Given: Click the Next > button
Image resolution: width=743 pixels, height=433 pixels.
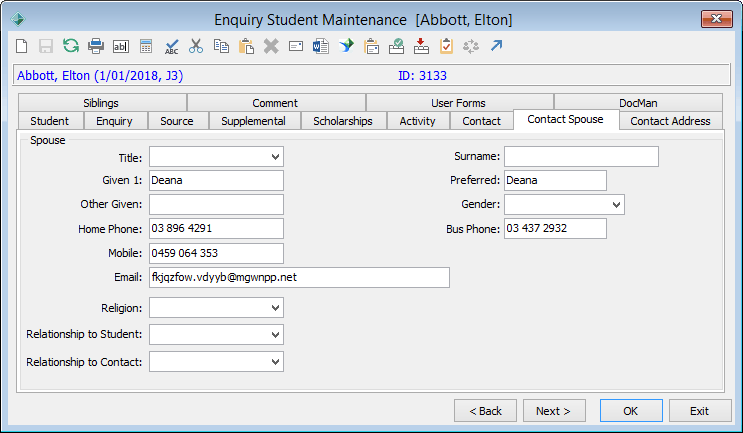Looking at the screenshot, I should tap(554, 411).
